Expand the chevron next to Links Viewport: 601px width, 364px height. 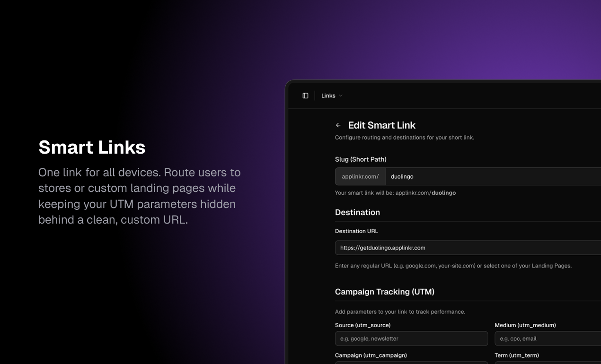341,95
